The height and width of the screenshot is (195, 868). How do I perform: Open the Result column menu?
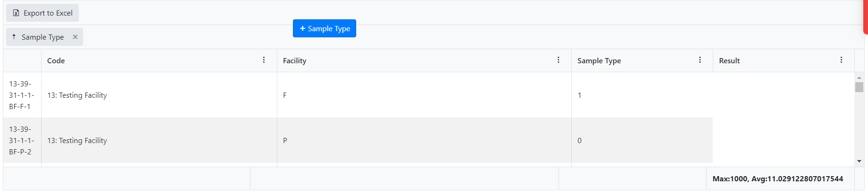841,60
